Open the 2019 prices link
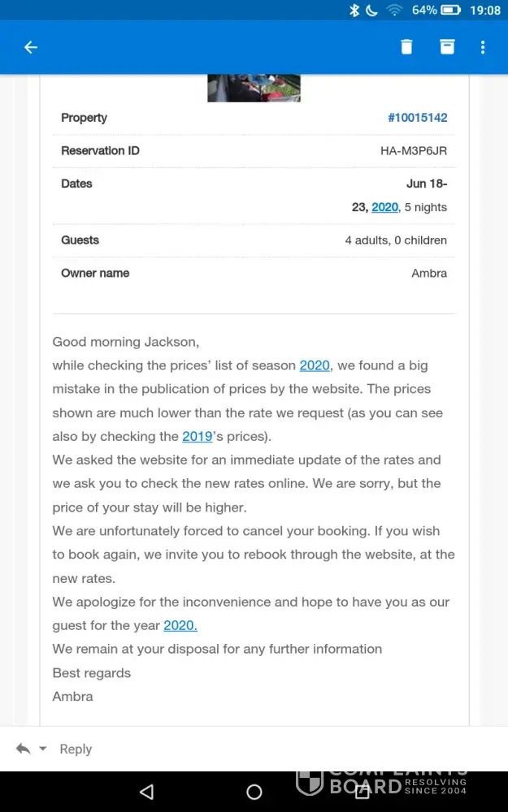The width and height of the screenshot is (508, 812). (198, 436)
